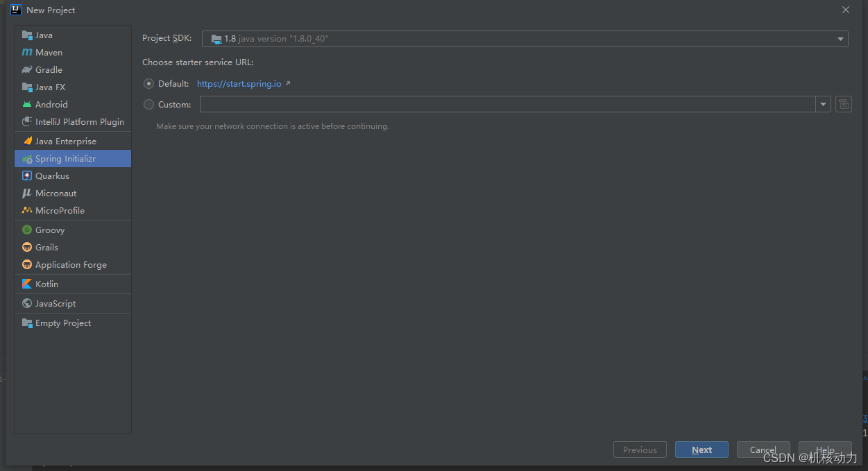The image size is (868, 471).
Task: Select JavaScript in the generator list
Action: 73,304
